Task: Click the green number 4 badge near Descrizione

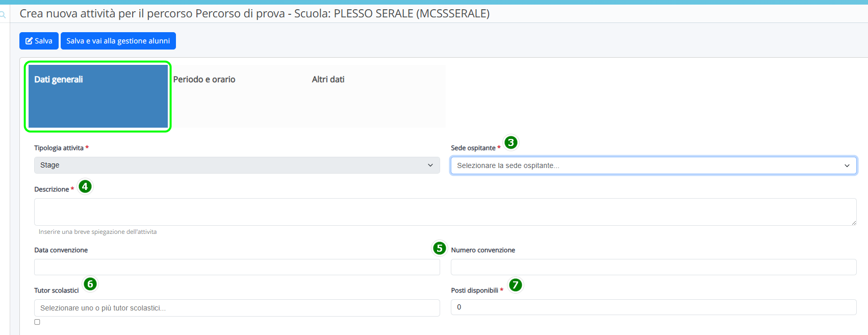Action: [x=85, y=186]
